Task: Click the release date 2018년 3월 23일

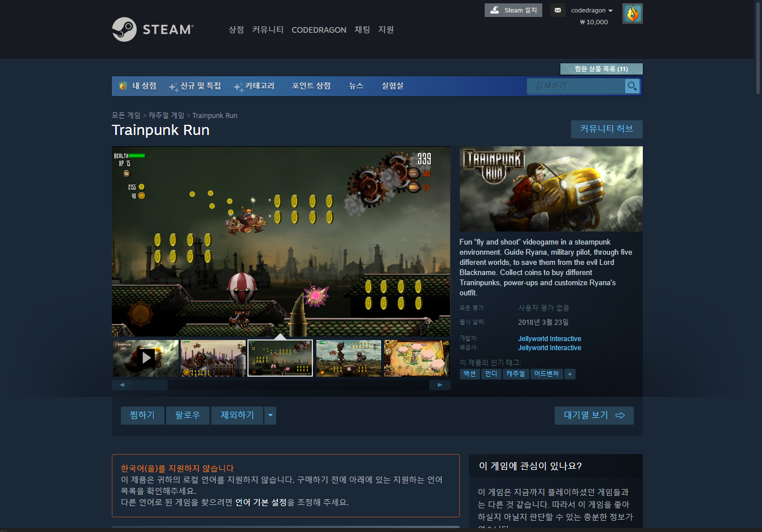Action: point(543,322)
